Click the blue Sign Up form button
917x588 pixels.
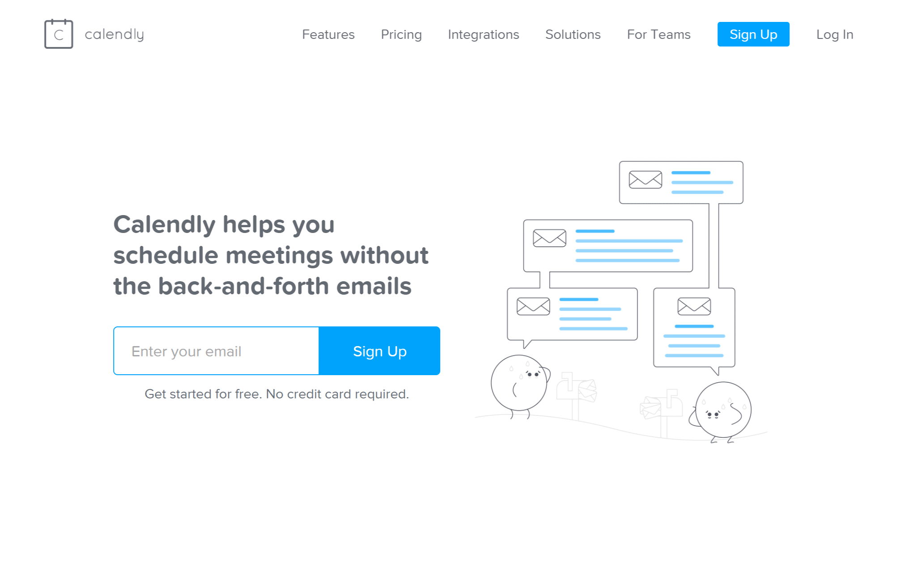[380, 351]
